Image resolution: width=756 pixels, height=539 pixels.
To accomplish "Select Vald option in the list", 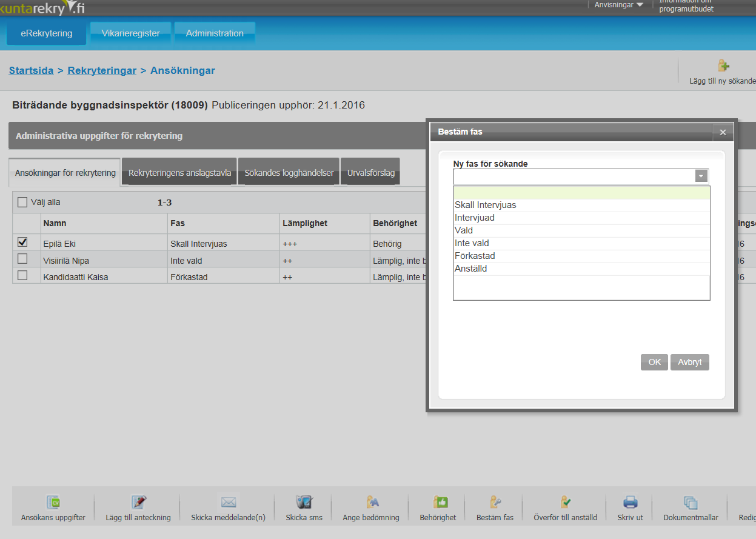I will click(581, 230).
